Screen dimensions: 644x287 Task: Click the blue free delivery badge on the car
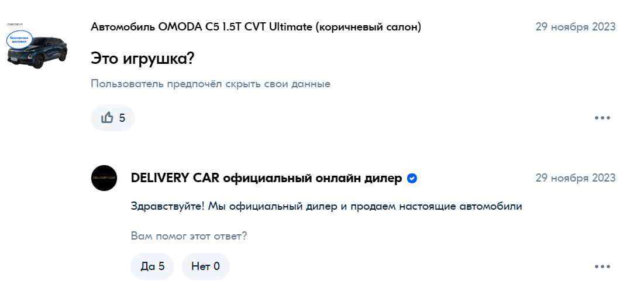point(19,40)
